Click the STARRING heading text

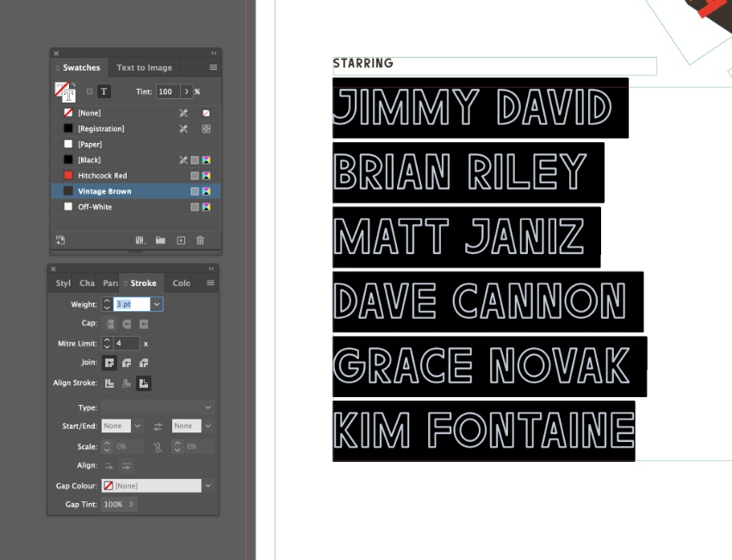point(363,64)
